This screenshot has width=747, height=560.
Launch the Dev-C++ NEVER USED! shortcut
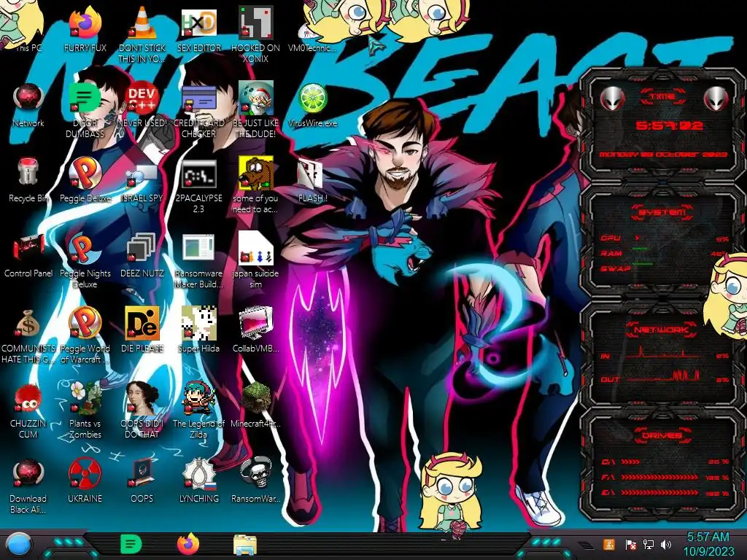(x=142, y=99)
